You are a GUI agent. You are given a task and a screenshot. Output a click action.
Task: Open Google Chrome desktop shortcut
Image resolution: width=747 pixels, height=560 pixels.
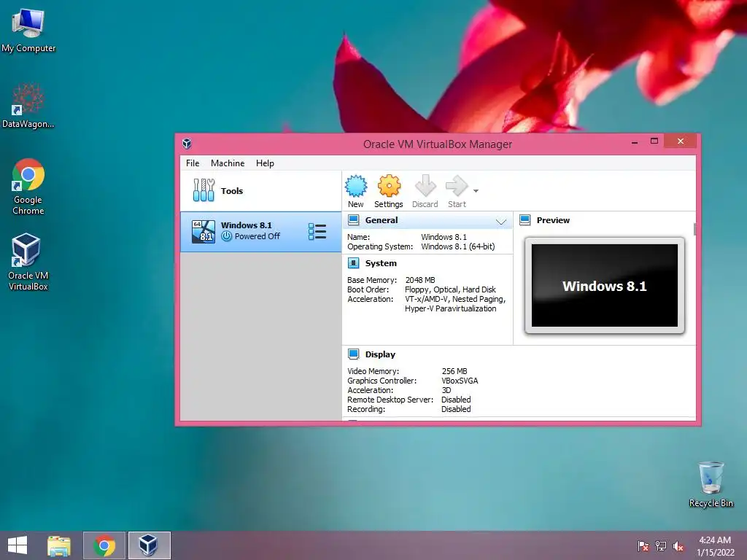click(28, 187)
